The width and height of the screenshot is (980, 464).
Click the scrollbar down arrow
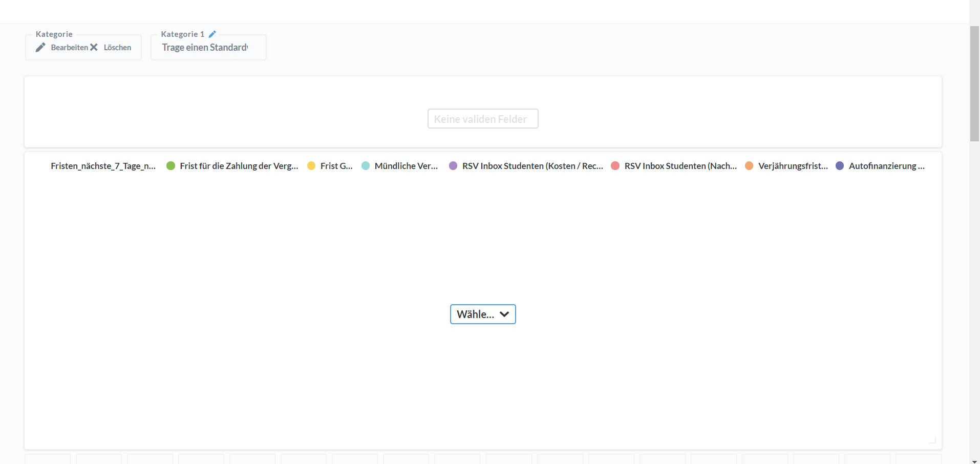[x=974, y=461]
